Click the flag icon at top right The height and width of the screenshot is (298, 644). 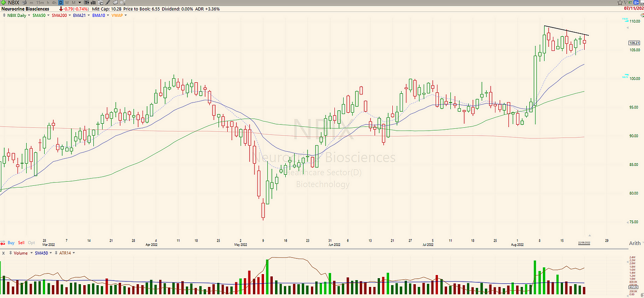pyautogui.click(x=626, y=2)
